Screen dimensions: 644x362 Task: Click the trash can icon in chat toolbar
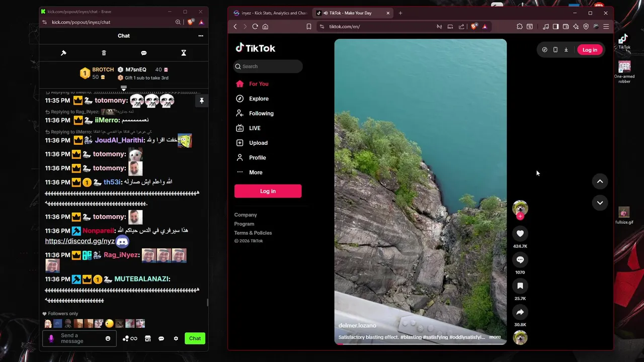[104, 53]
